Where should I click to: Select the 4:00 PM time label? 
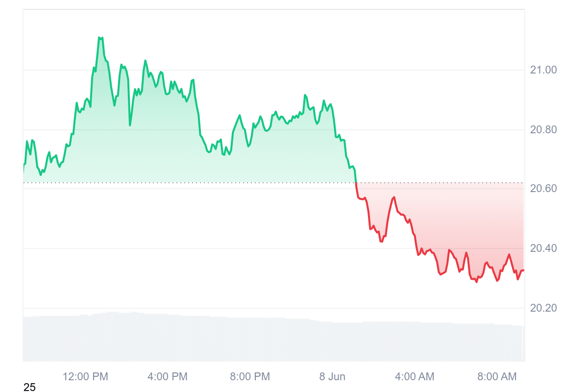coord(168,377)
